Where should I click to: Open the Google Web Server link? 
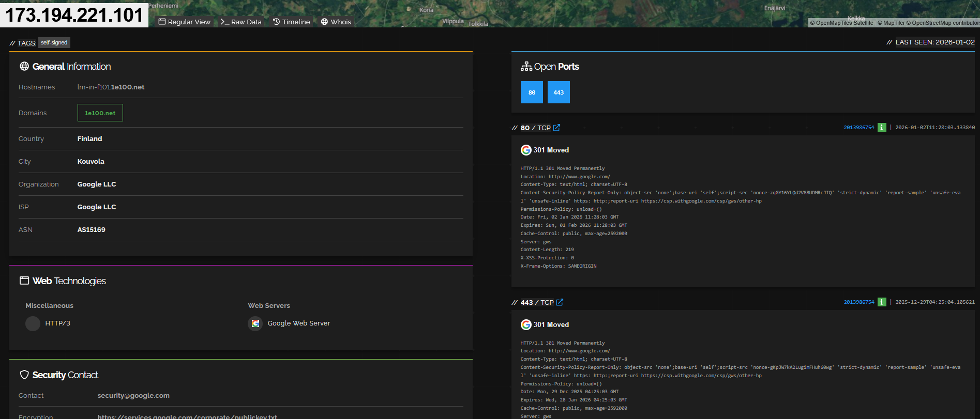(x=298, y=323)
